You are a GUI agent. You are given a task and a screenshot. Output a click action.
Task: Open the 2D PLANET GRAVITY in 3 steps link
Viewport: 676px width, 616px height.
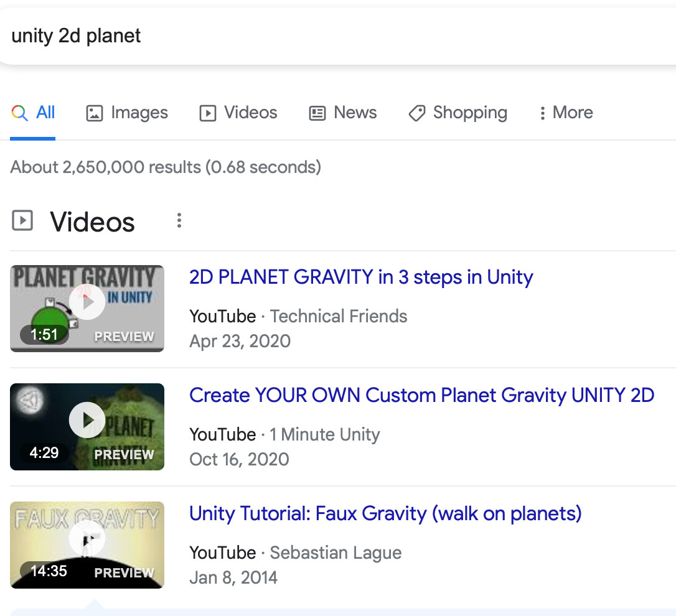361,277
